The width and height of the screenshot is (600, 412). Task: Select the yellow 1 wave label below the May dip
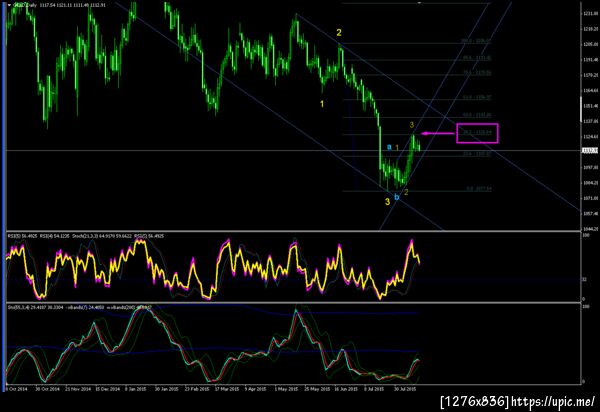pos(322,104)
